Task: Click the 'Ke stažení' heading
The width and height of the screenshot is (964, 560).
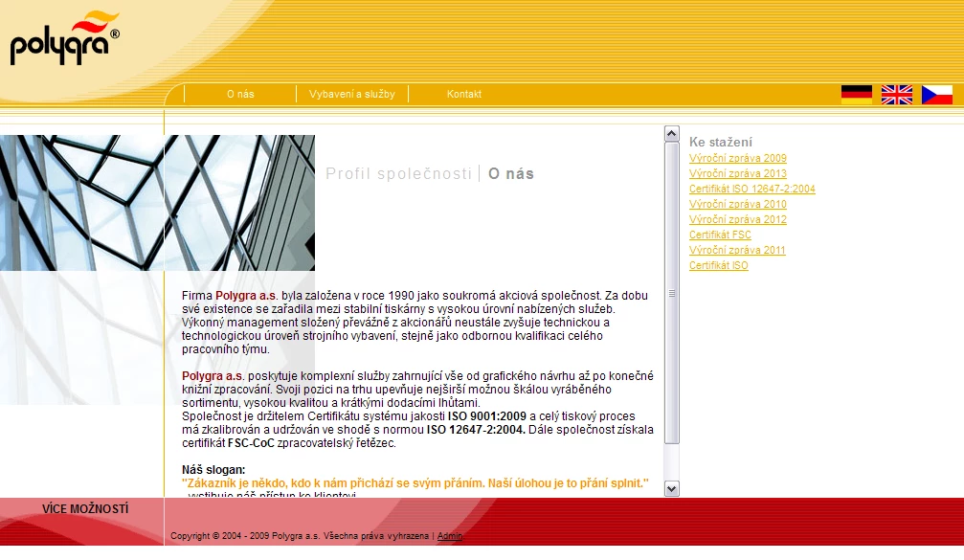Action: (721, 142)
